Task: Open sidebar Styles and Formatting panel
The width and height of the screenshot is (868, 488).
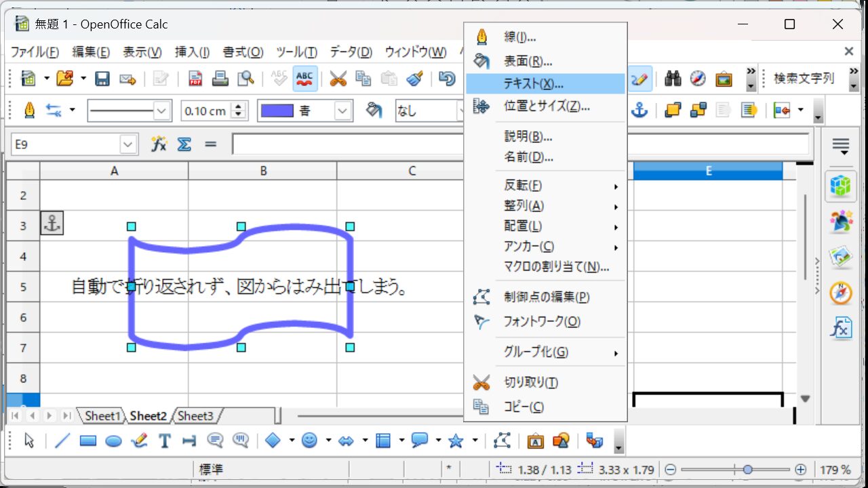Action: [841, 222]
